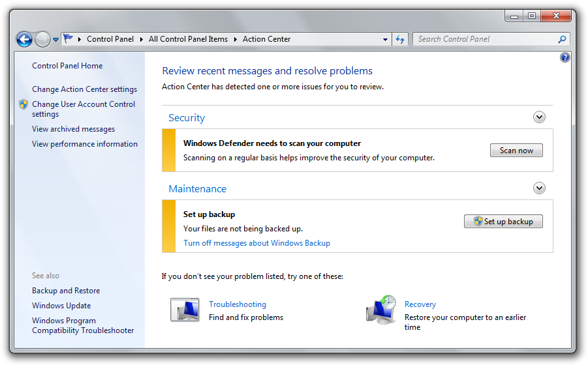Refresh the Action Center page
The width and height of the screenshot is (588, 365).
[x=400, y=39]
